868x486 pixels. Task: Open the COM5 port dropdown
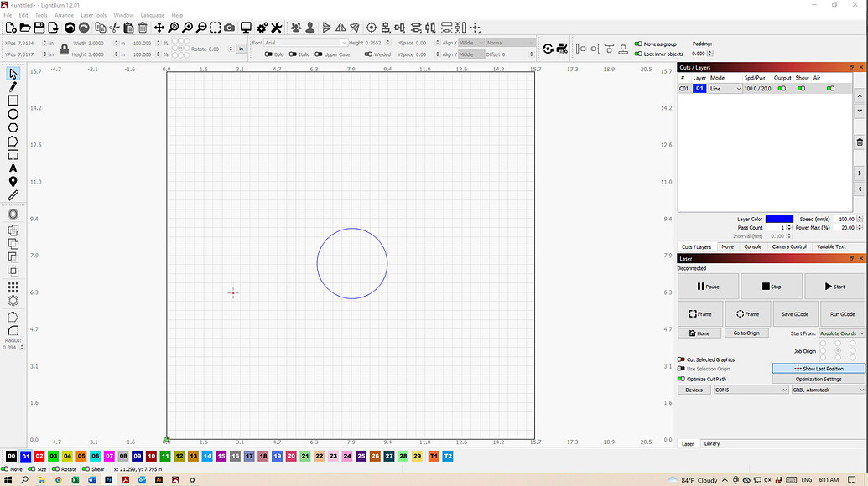751,390
